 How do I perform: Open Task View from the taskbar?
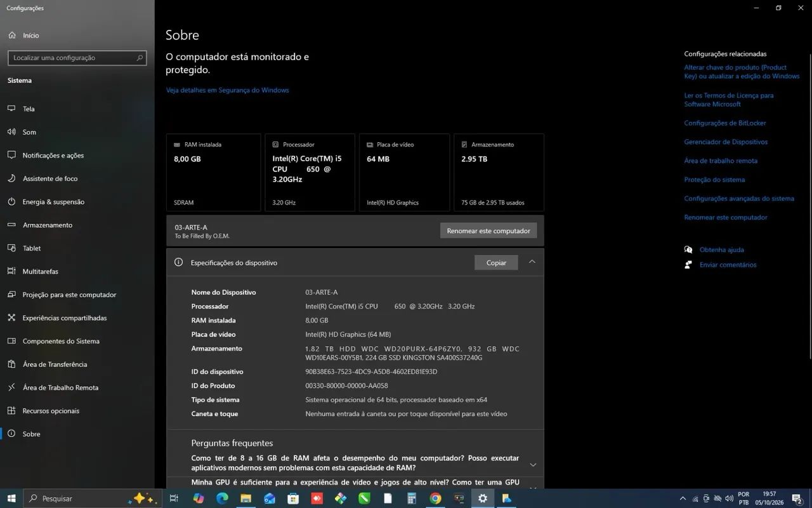click(174, 498)
